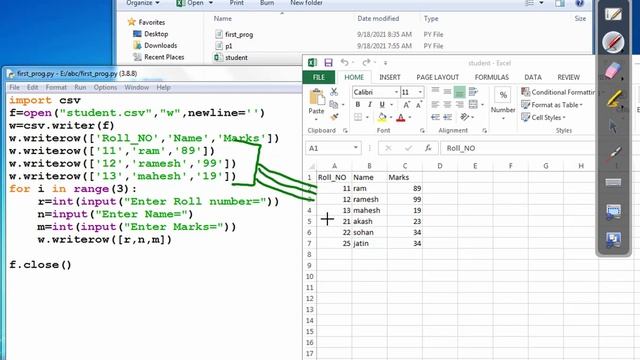Click the Cut scissors icon
640x360 pixels.
334,92
